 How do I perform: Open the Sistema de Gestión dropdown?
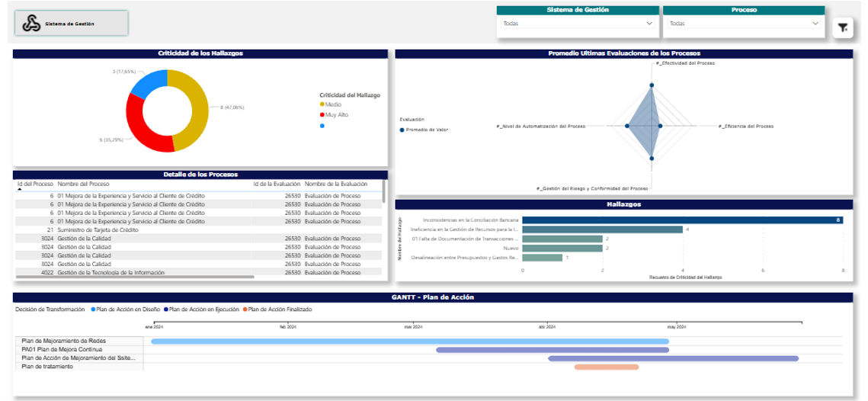point(578,24)
